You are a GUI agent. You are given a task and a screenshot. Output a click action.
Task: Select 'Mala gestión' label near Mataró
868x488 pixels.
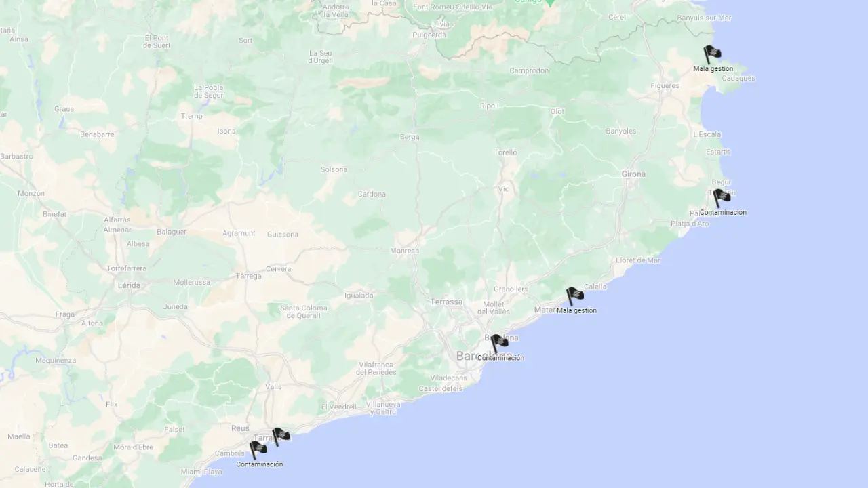(x=576, y=311)
